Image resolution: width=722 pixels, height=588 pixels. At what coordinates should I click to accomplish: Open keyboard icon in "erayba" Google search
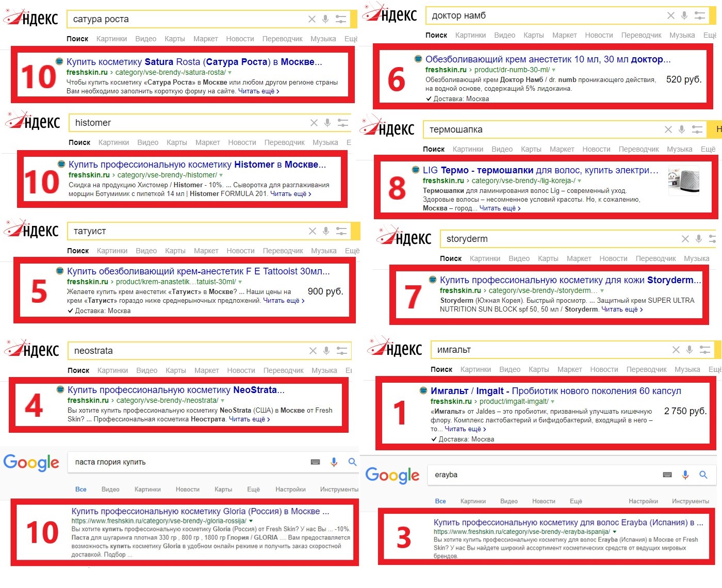667,475
